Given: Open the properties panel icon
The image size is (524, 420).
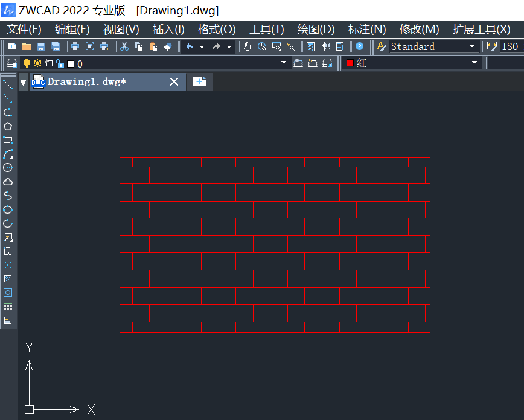Looking at the screenshot, I should coord(340,46).
